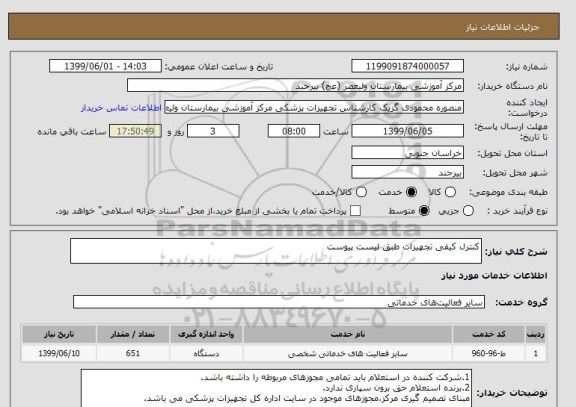Click the توضیحات خریدار notes text area

pyautogui.click(x=276, y=388)
